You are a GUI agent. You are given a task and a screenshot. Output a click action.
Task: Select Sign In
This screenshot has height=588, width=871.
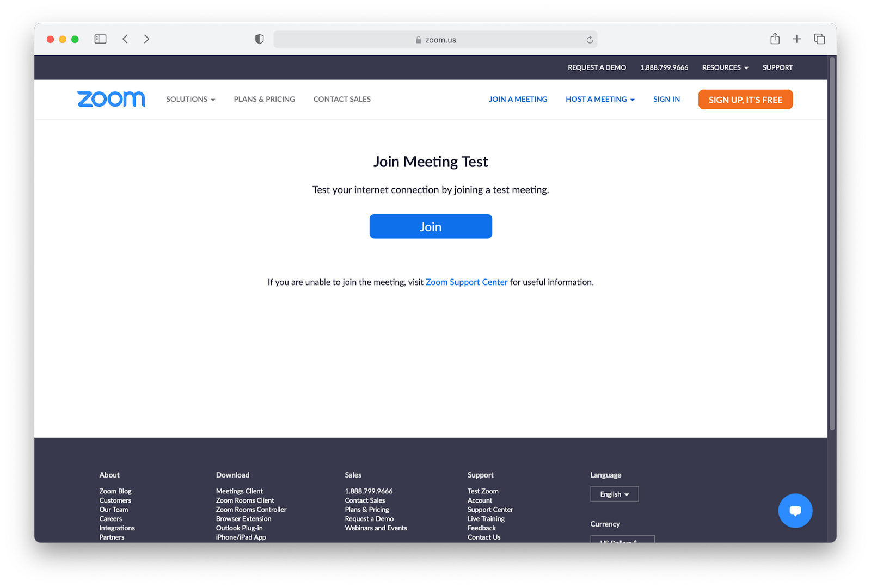666,99
